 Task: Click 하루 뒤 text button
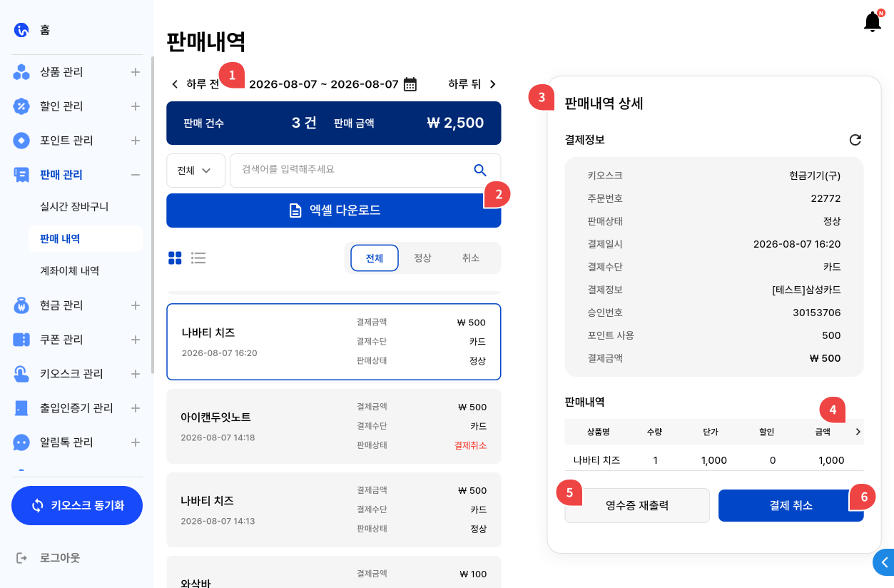pos(464,84)
